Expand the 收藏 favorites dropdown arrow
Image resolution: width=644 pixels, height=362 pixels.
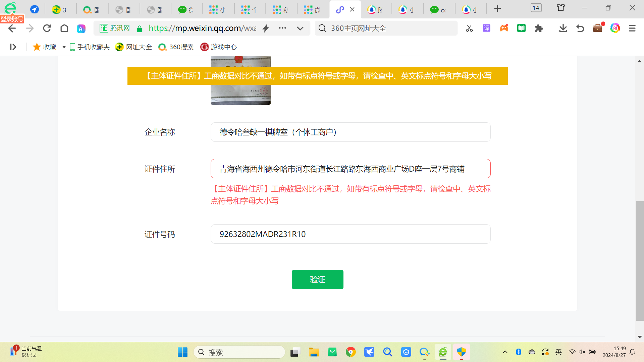(64, 47)
